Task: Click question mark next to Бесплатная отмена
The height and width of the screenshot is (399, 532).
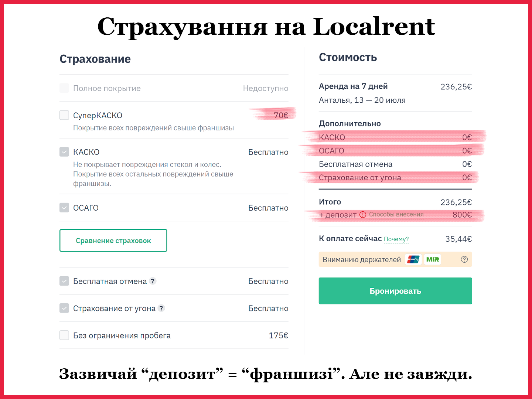Action: point(153,281)
